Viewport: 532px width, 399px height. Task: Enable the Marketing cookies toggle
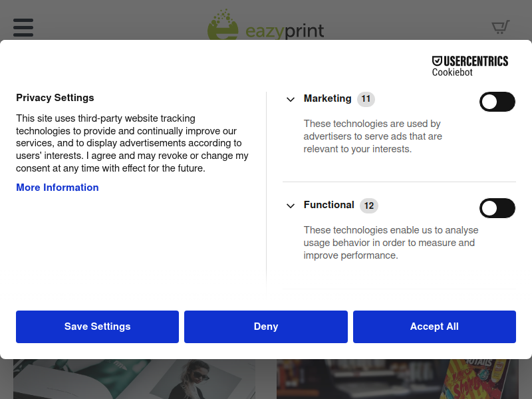tap(497, 102)
